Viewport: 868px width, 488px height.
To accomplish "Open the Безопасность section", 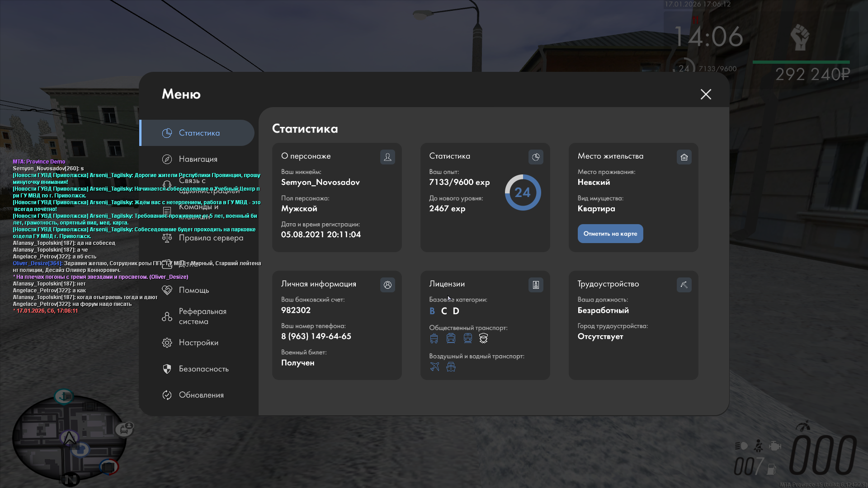I will [x=203, y=369].
